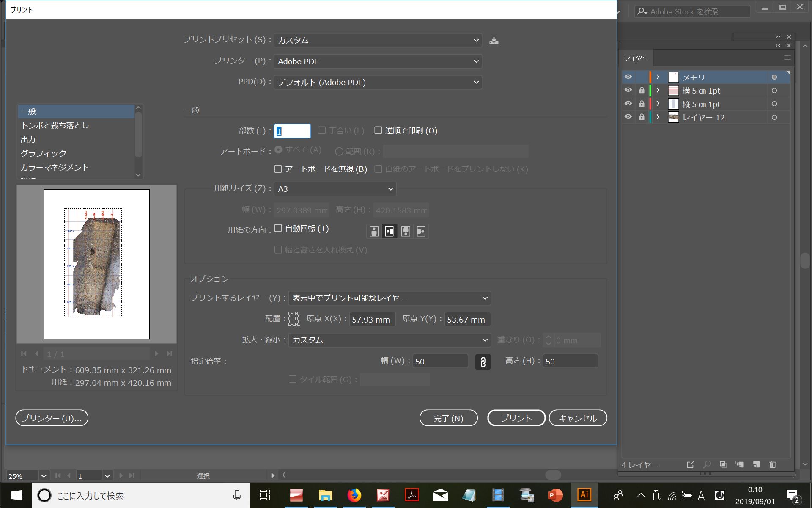Select トンボと裁ち落とし in the category list
Image resolution: width=812 pixels, height=508 pixels.
[55, 125]
